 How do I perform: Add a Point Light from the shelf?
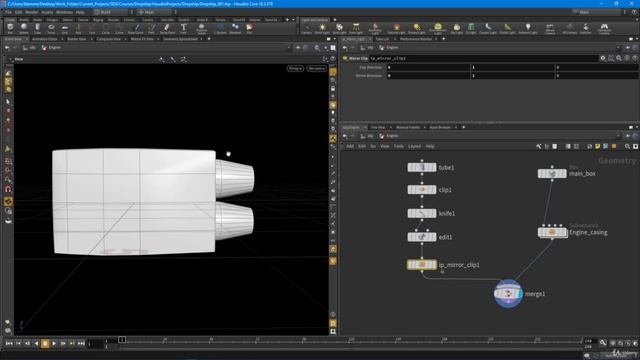pos(322,28)
